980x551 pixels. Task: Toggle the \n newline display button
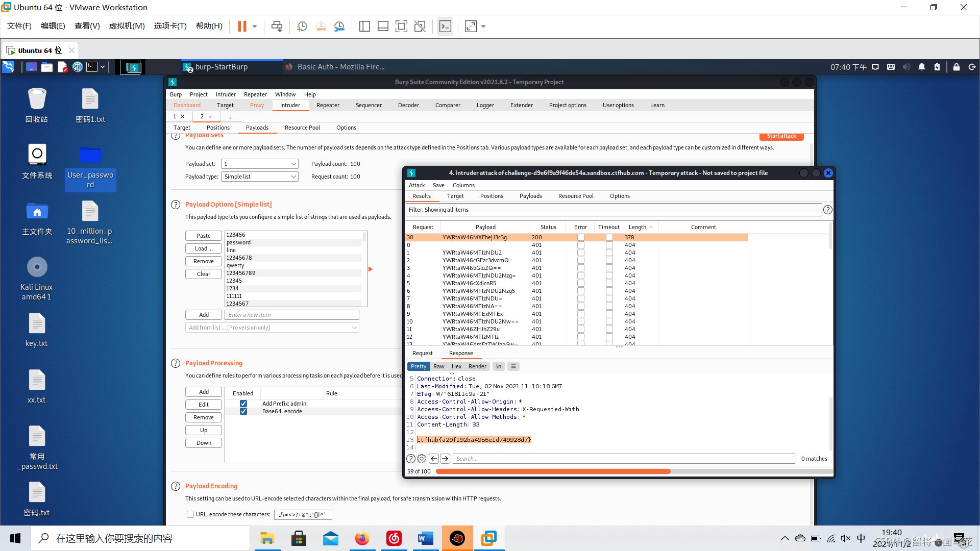tap(499, 366)
